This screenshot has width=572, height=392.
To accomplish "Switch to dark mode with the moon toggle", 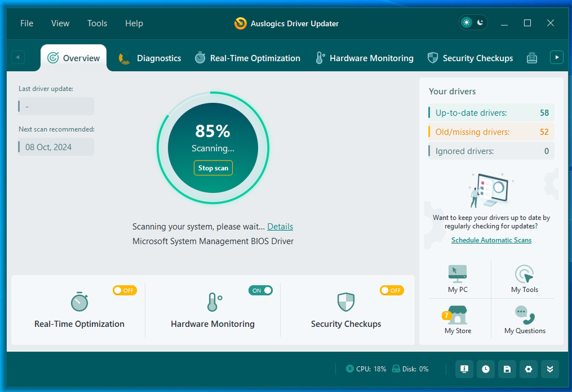I will coord(480,22).
